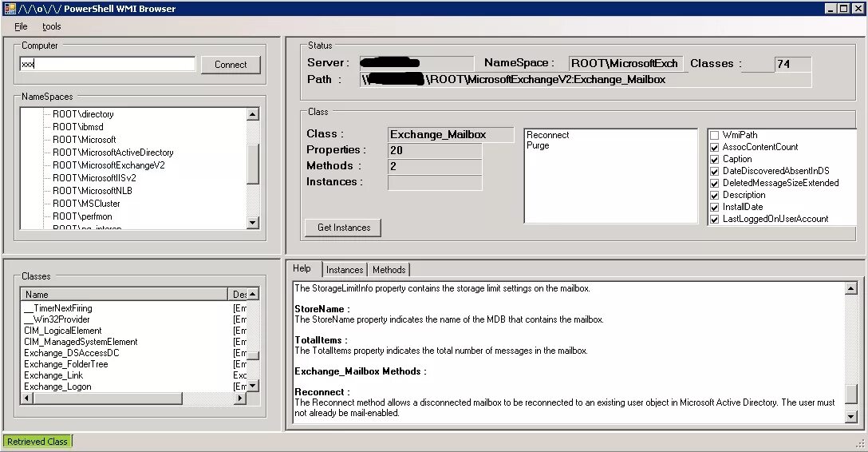Select the __Win32Provider class row
The height and width of the screenshot is (452, 868).
[57, 319]
